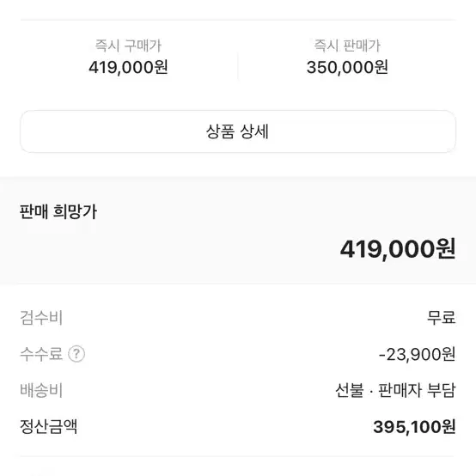The height and width of the screenshot is (476, 476).
Task: Tap the 즉시 구매가 419,000원 price
Action: point(128,67)
